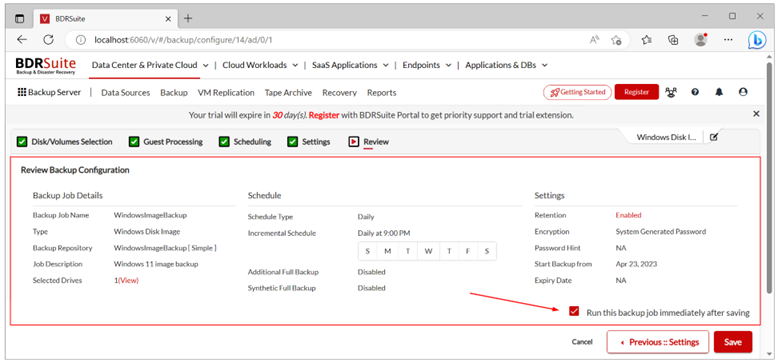The width and height of the screenshot is (778, 363).
Task: Close the BDRSuite browser tab
Action: coord(168,19)
